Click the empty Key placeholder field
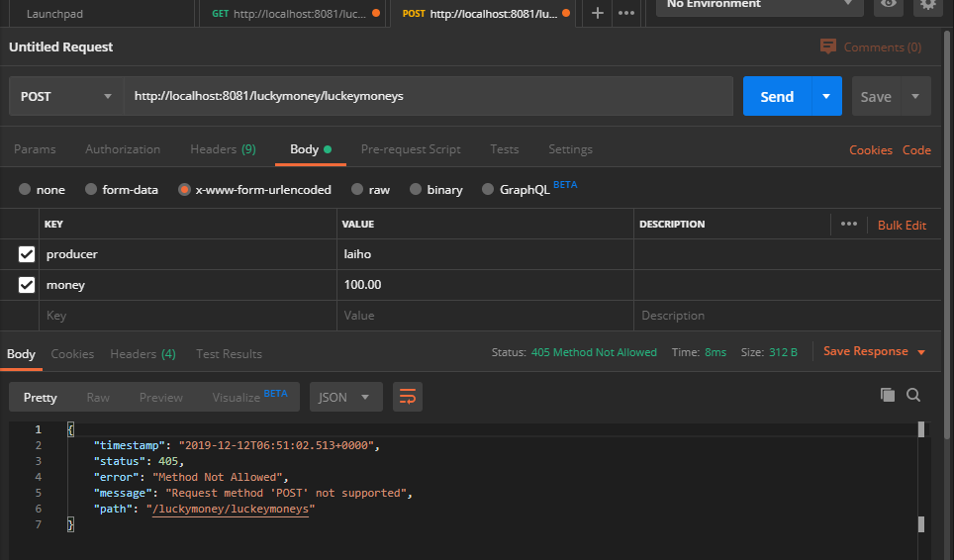Image resolution: width=954 pixels, height=560 pixels. 188,316
